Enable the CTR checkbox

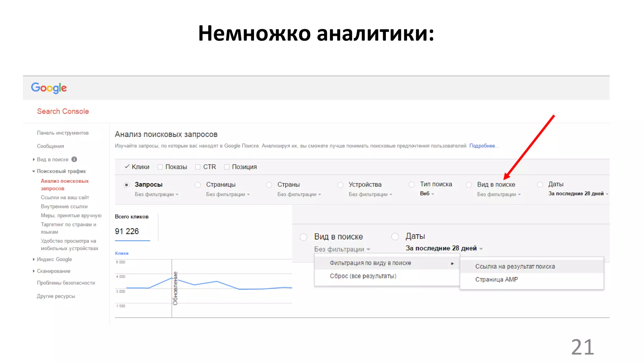(198, 167)
